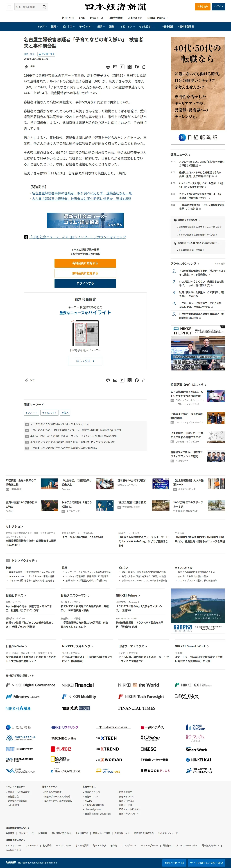Open ranking item トヨタが新車価値を長期化
The image size is (231, 868).
point(202,273)
